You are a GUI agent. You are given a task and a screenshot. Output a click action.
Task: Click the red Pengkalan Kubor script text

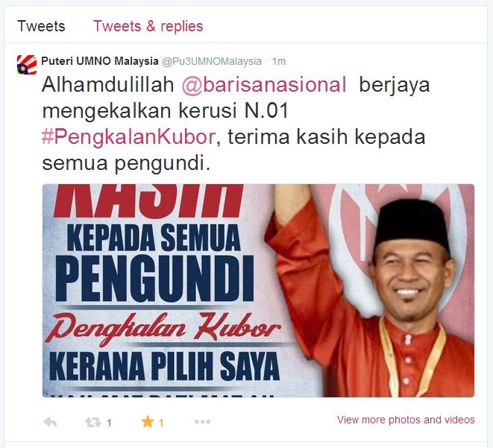pyautogui.click(x=163, y=328)
